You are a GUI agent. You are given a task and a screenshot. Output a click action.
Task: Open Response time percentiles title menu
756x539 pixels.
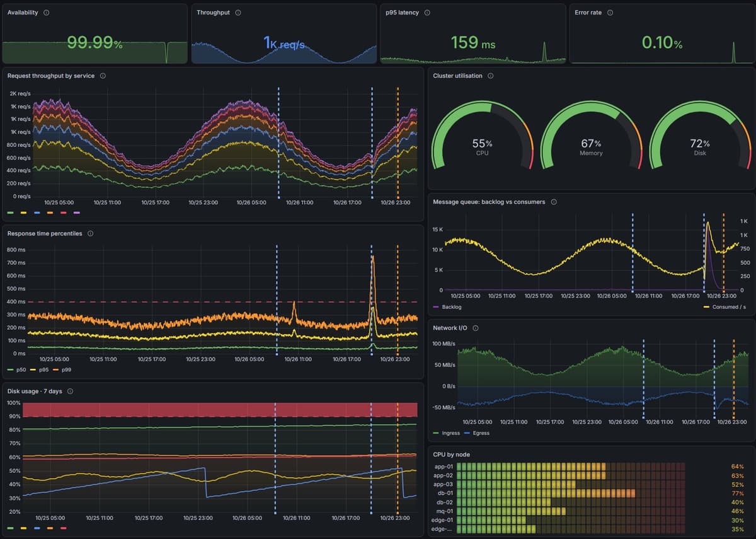45,233
